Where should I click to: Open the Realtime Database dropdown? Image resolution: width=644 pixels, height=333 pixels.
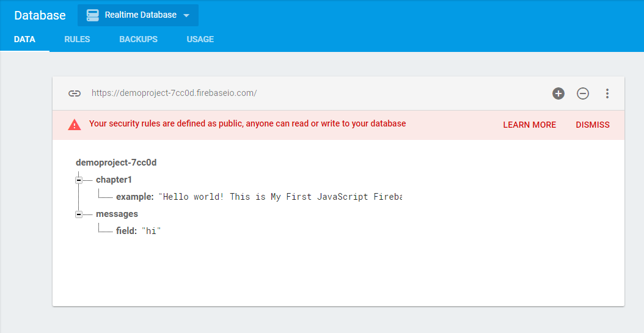(x=138, y=15)
